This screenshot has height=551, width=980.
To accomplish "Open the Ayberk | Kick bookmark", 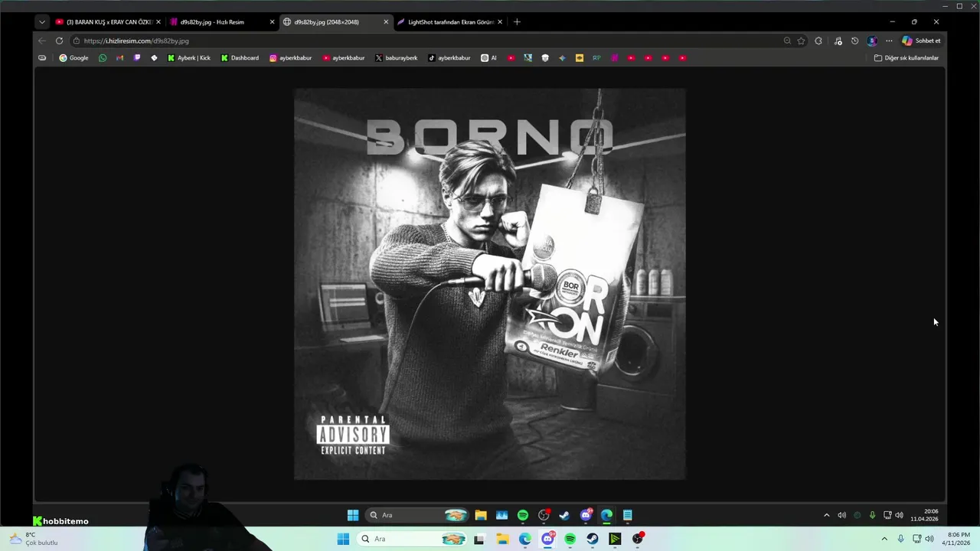I will click(189, 57).
